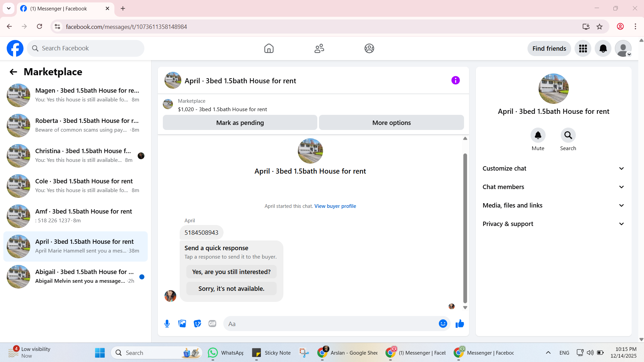This screenshot has height=362, width=644.
Task: Open conversation information purple icon
Action: tap(455, 80)
